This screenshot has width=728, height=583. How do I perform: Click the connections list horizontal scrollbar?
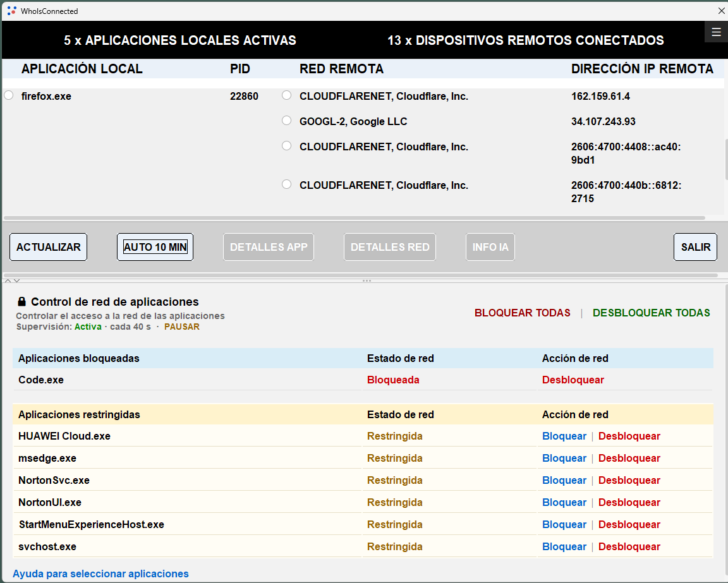355,218
